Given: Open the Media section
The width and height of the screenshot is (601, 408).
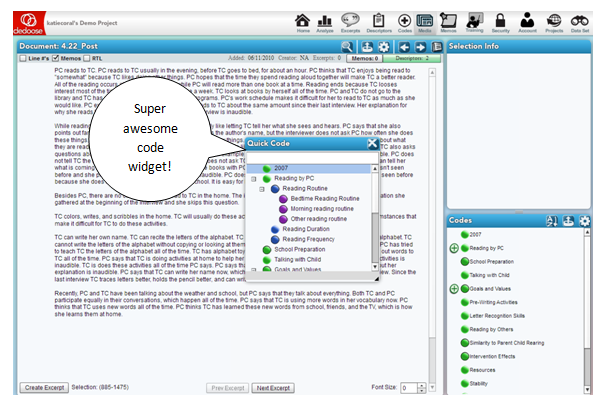Looking at the screenshot, I should (x=425, y=23).
